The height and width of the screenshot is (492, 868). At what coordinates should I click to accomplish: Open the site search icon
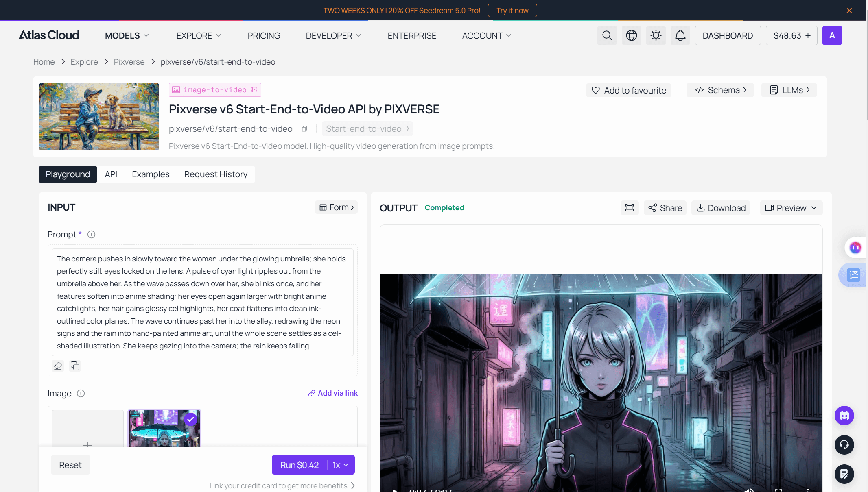tap(607, 35)
